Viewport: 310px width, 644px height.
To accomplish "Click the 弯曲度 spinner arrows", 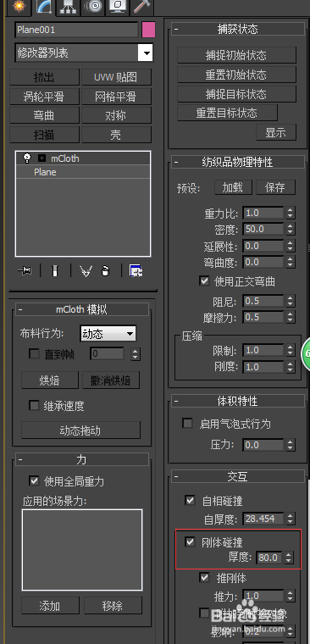I will click(x=291, y=262).
